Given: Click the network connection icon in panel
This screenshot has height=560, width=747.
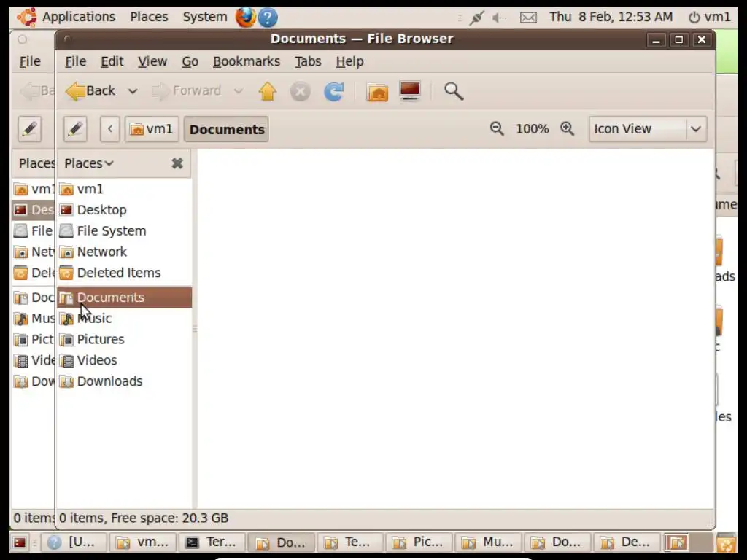Looking at the screenshot, I should (x=476, y=17).
